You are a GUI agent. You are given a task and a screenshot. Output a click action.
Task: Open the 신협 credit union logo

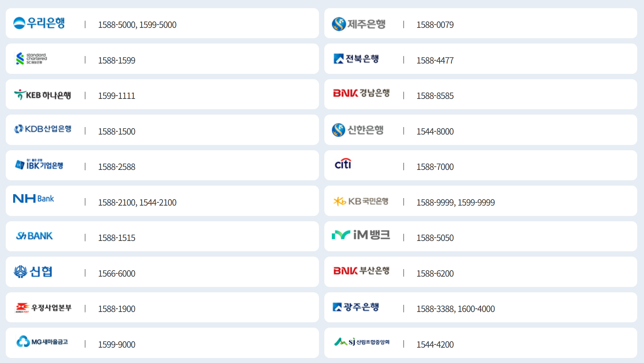click(33, 272)
